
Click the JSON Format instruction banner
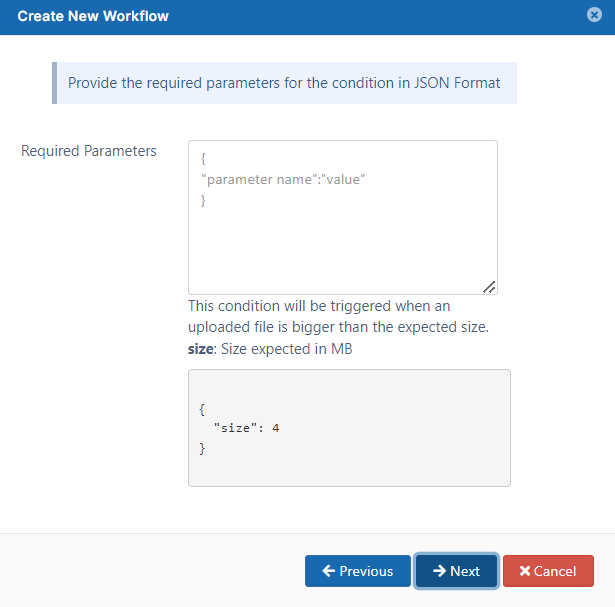[284, 83]
